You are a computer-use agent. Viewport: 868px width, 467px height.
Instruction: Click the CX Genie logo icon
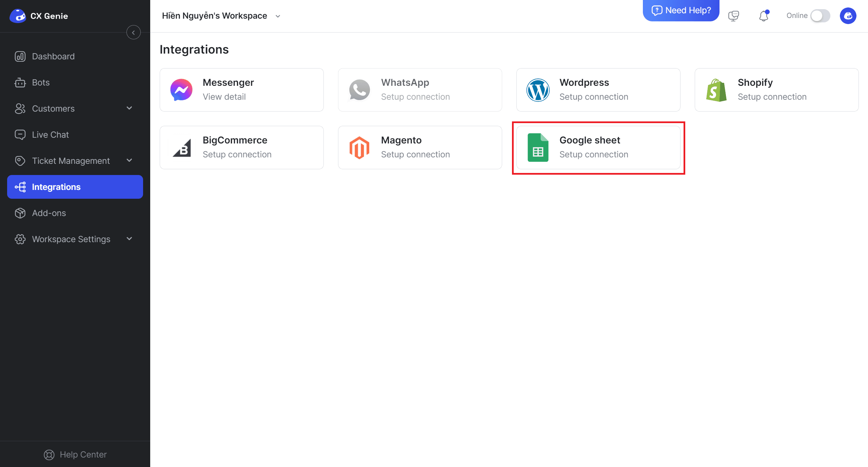pos(18,16)
